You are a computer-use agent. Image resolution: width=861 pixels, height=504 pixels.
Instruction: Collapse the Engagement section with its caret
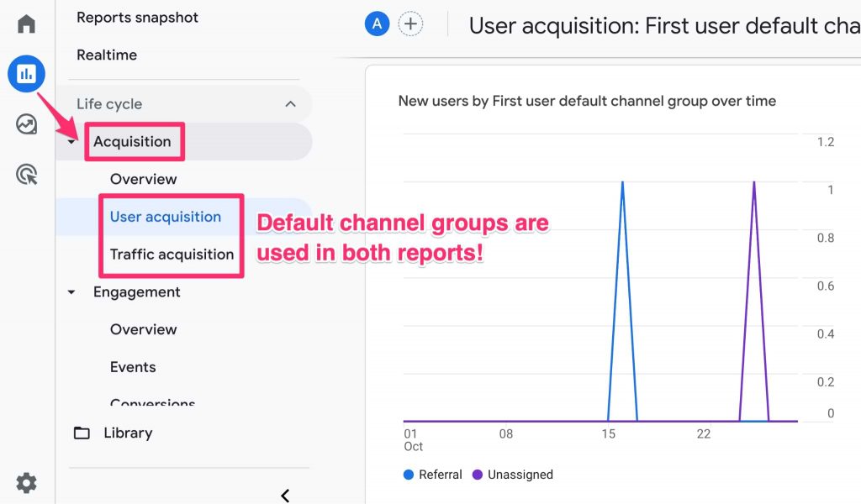[71, 291]
